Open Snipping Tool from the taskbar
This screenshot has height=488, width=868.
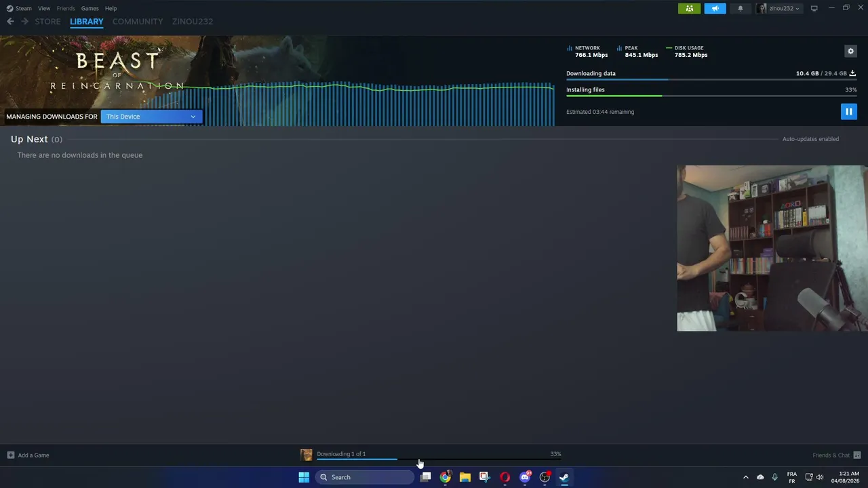[485, 477]
